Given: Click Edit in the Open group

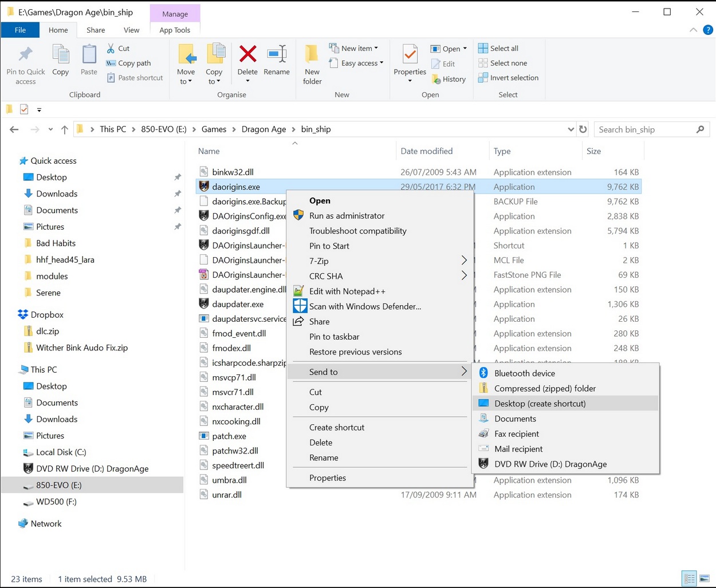Looking at the screenshot, I should pyautogui.click(x=443, y=64).
